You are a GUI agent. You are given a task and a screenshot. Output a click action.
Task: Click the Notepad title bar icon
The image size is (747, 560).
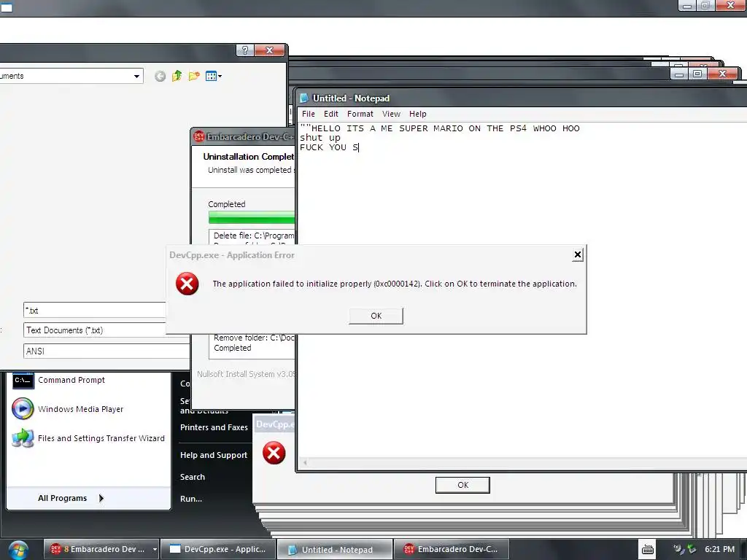(303, 98)
